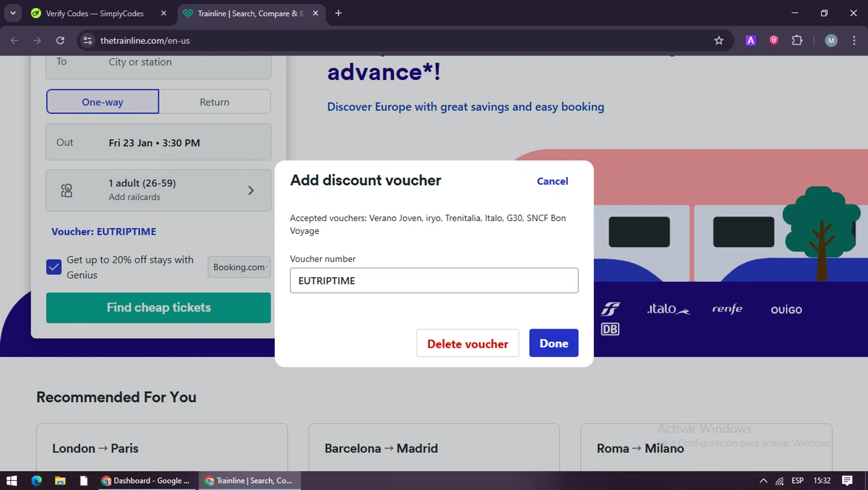Reload the current page
Screen dimensions: 868x490
[60, 40]
